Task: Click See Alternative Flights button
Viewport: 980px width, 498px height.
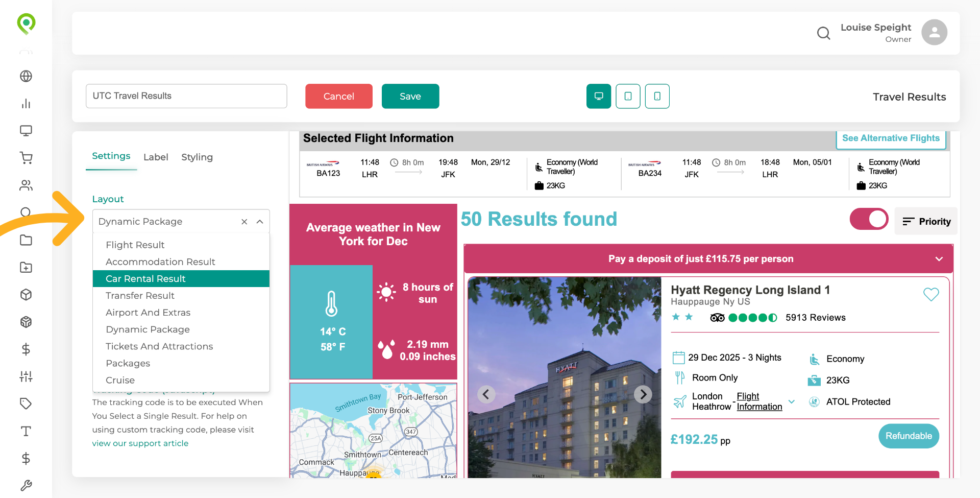Action: pos(891,138)
